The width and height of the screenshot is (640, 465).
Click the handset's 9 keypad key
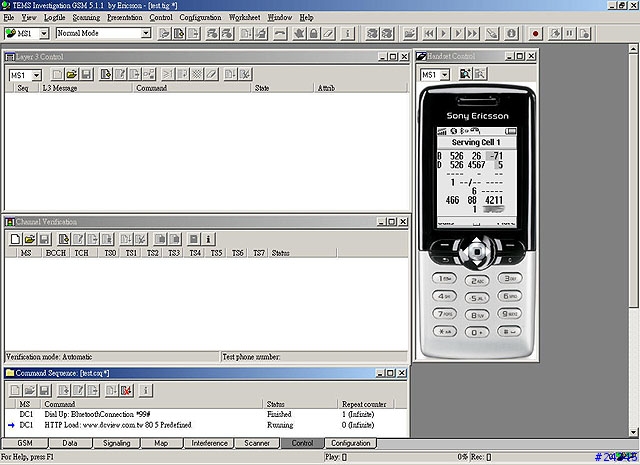509,314
